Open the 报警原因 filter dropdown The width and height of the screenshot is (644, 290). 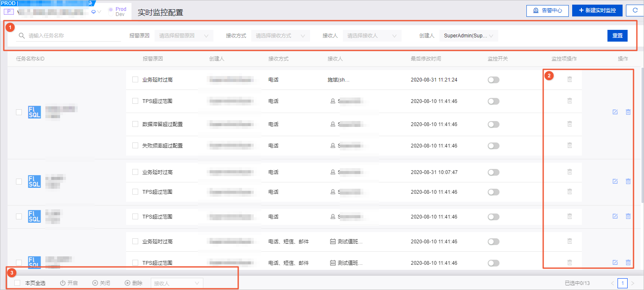(184, 36)
